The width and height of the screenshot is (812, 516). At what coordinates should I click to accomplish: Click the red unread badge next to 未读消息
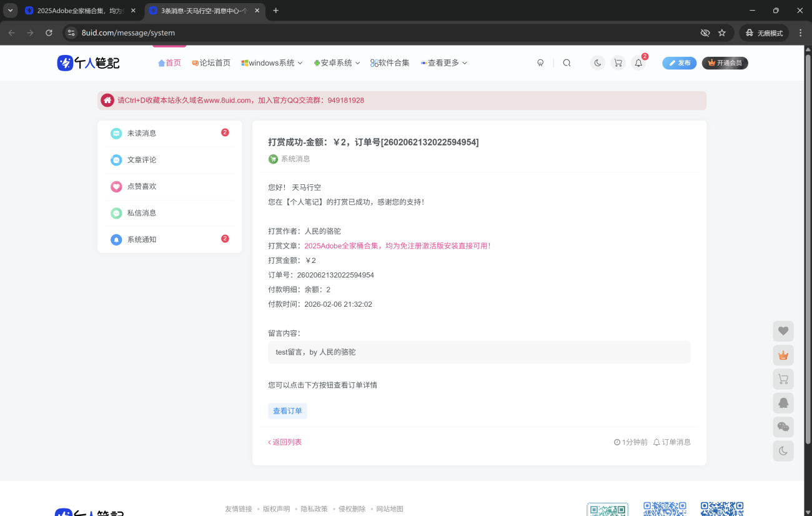(225, 132)
